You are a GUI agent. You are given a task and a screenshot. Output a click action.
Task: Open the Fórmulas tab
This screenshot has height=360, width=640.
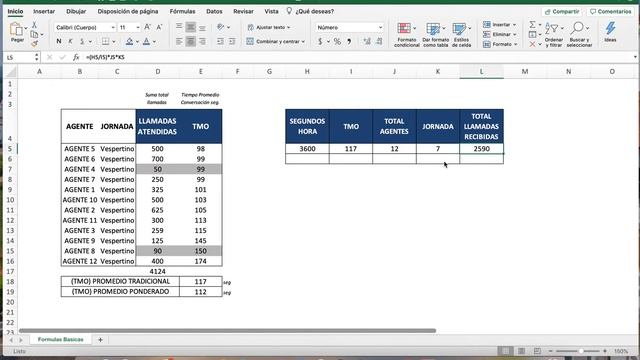click(182, 11)
